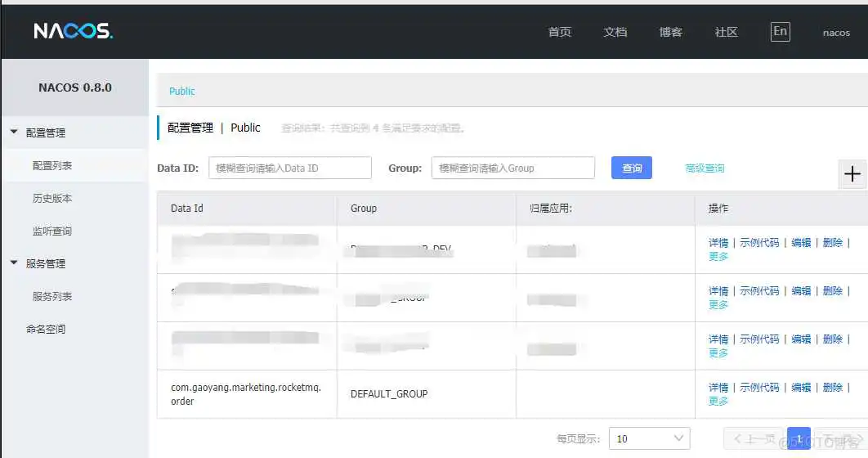Screen dimensions: 868x458
Task: Open 详情 for the rocketmq.order row
Action: click(718, 387)
